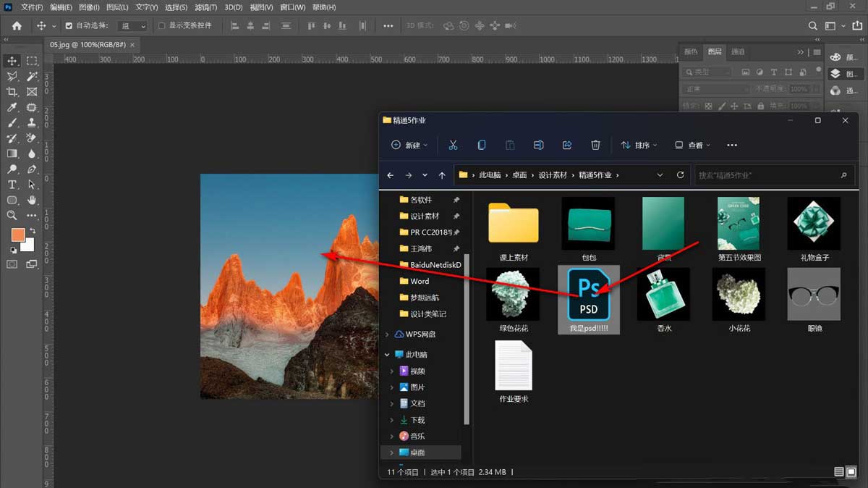Open the 排序 sort dropdown
The image size is (868, 488).
click(x=639, y=145)
